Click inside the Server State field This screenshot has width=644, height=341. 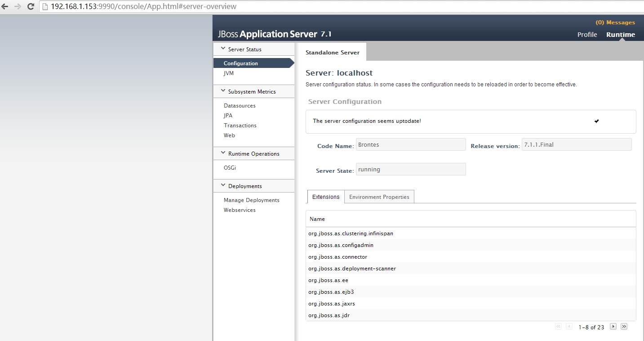tap(410, 169)
